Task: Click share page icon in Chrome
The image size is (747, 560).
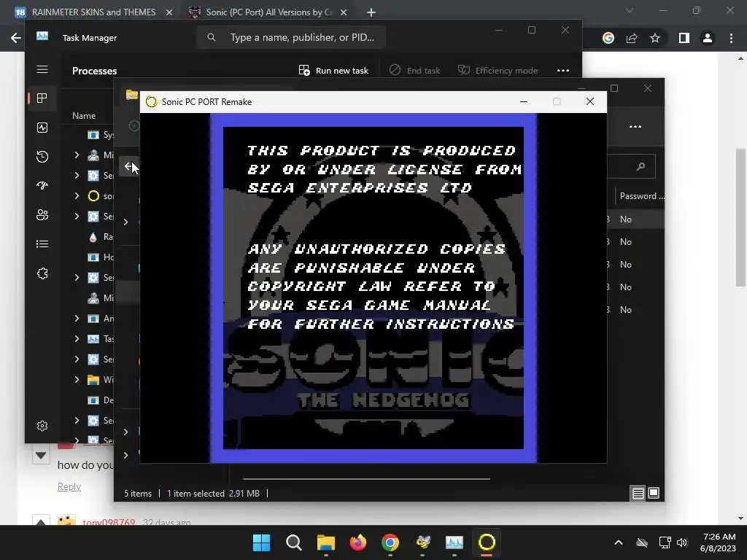Action: coord(632,38)
